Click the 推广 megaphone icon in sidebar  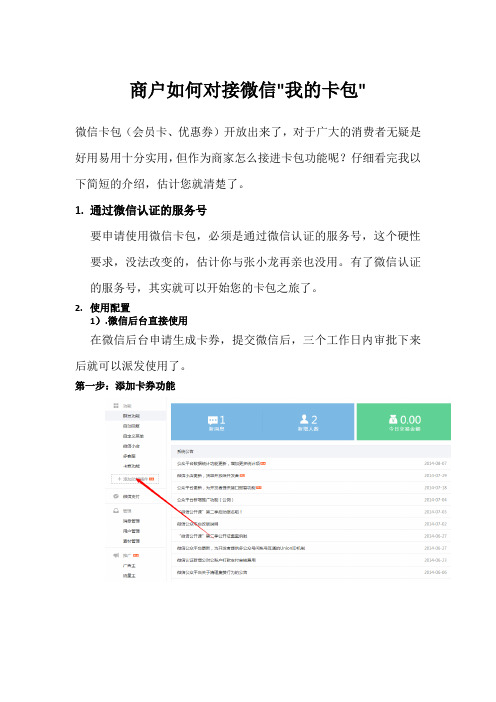(116, 555)
